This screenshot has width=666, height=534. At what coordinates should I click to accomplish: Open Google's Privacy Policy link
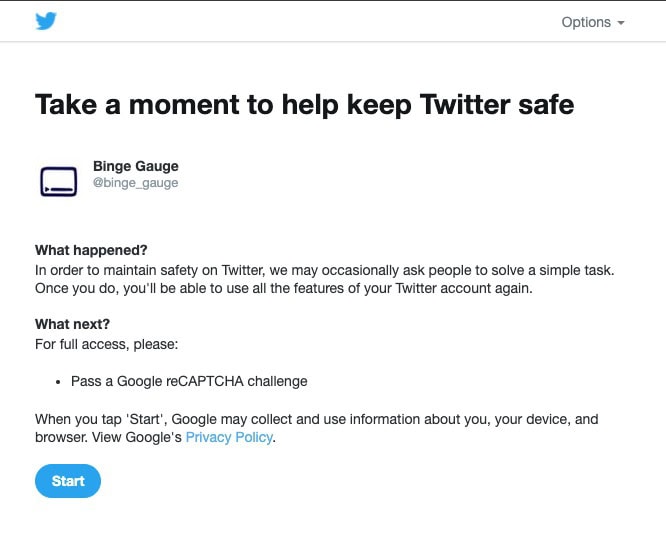click(228, 438)
